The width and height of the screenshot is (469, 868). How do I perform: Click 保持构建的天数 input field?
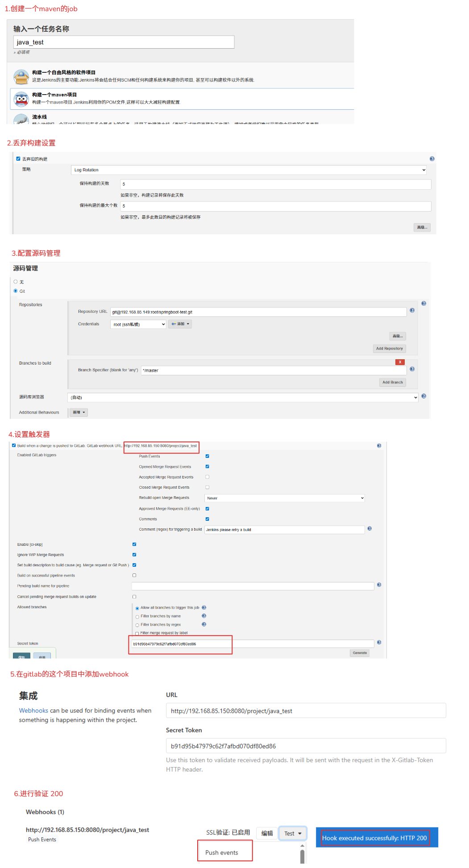[x=276, y=184]
